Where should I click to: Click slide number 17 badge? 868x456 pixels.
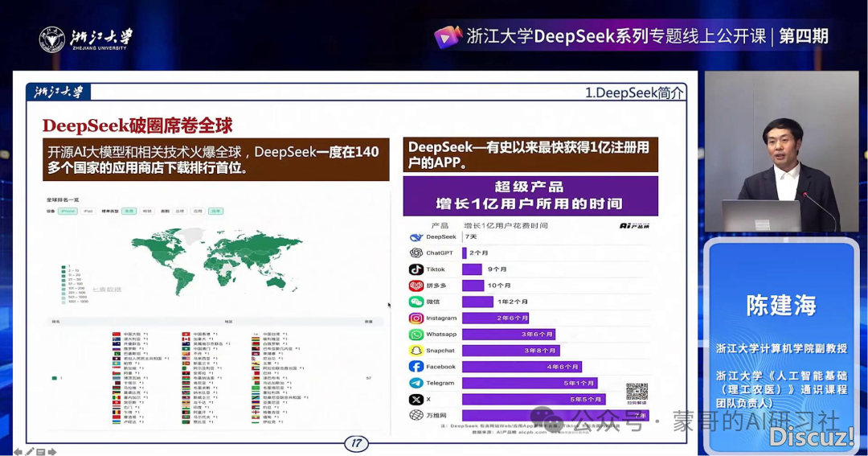tap(356, 443)
